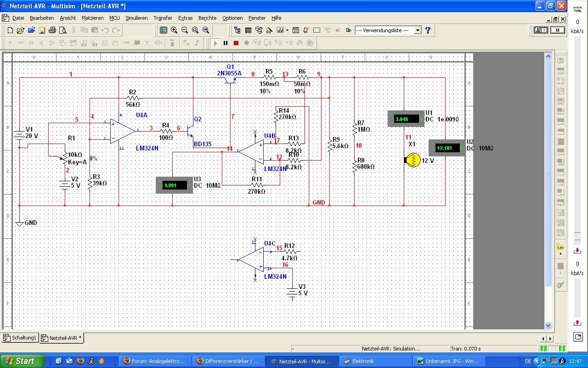Select the V3 5 V source

click(x=292, y=293)
